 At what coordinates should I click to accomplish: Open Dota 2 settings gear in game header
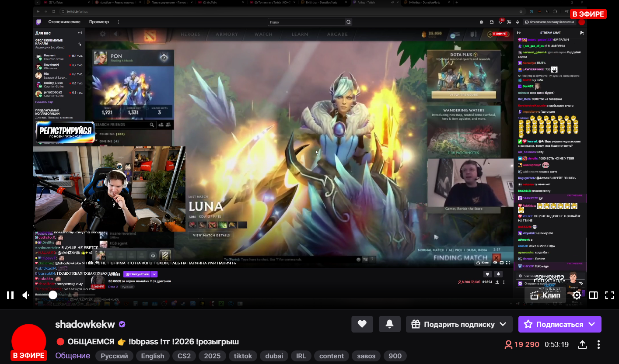point(103,34)
